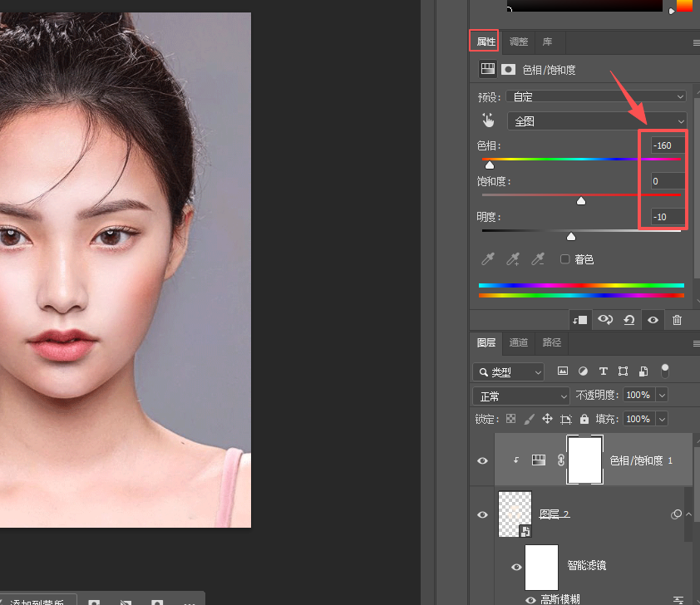Hide the 智能滤镜 smart filter
700x605 pixels.
point(516,567)
